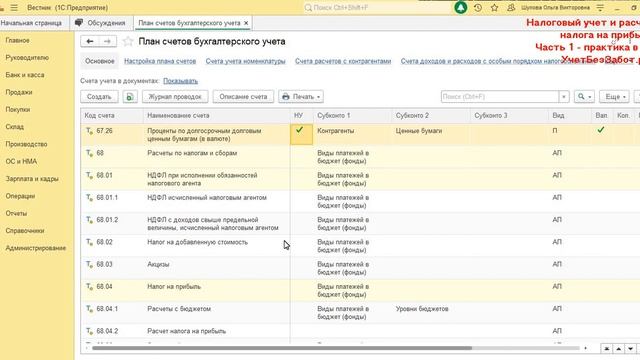Select the Основное tab
Viewport: 640px width, 360px height.
pos(100,61)
